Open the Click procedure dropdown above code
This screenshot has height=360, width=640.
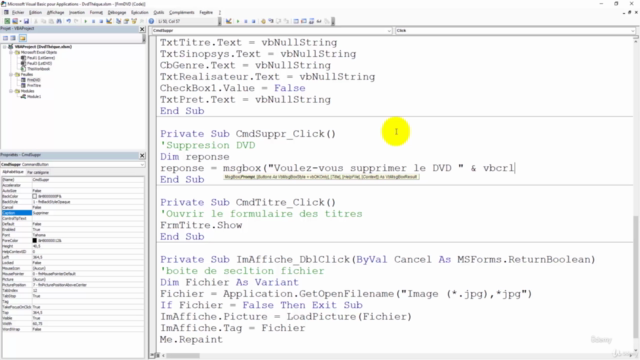coord(632,31)
